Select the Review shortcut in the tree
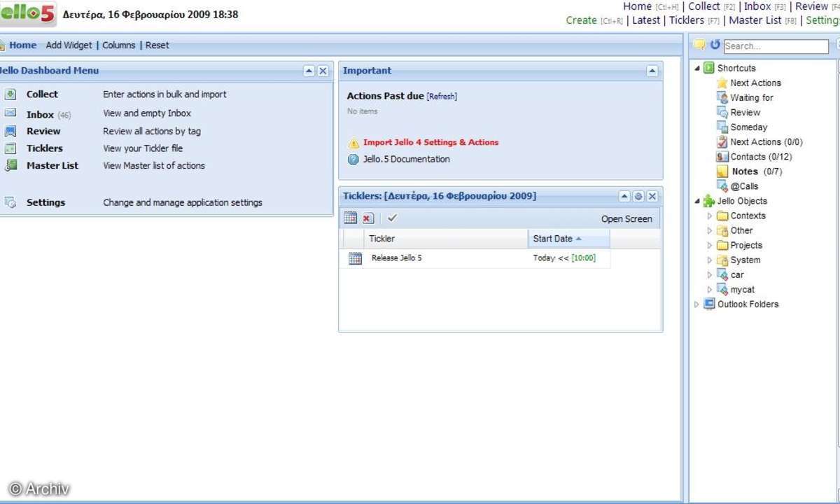 point(745,113)
